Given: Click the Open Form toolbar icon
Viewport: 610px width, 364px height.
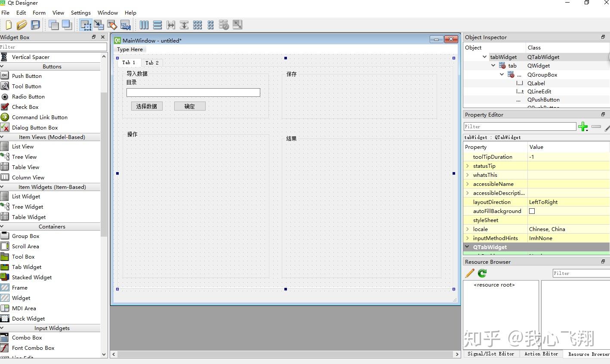Looking at the screenshot, I should (22, 25).
